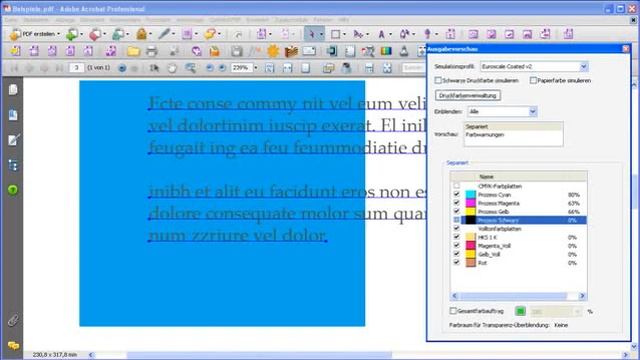Uncheck the Prozess Cyan plate

click(x=457, y=194)
